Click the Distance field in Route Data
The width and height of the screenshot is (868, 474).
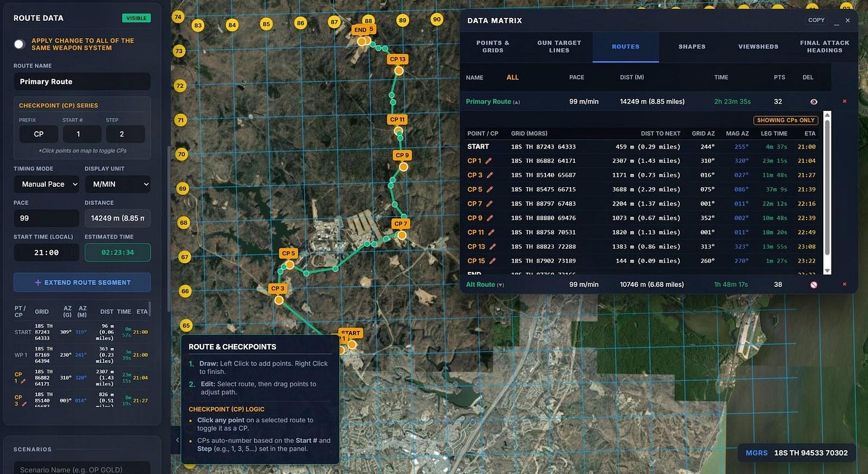click(117, 218)
